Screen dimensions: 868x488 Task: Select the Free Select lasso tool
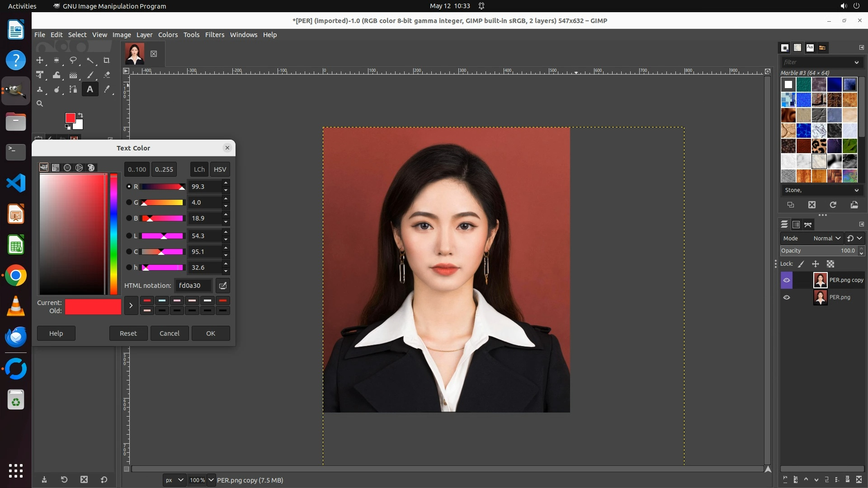click(73, 60)
